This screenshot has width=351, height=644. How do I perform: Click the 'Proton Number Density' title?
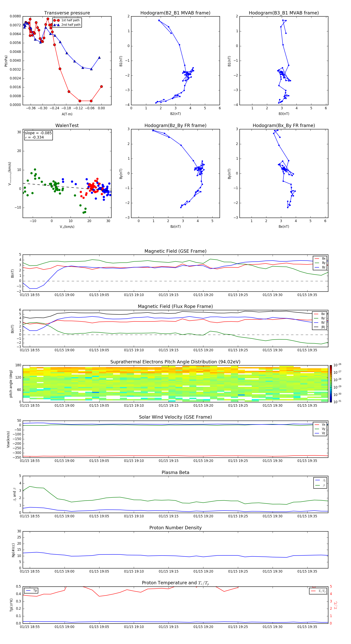click(175, 528)
